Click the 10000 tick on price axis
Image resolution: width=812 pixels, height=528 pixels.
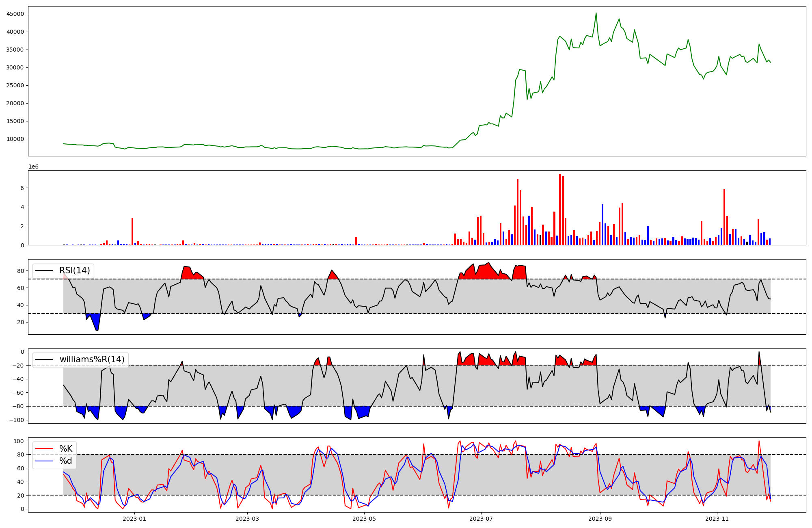coord(15,139)
